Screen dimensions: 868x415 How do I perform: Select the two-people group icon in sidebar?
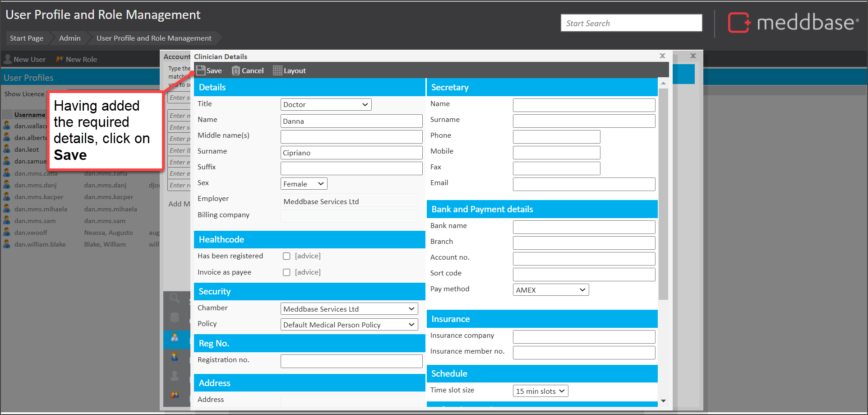(175, 395)
